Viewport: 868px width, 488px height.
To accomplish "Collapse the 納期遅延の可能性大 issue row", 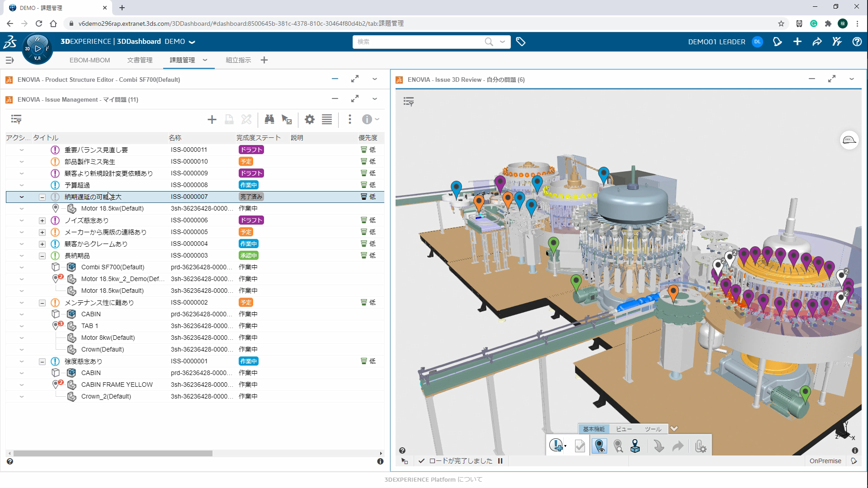I will tap(42, 197).
